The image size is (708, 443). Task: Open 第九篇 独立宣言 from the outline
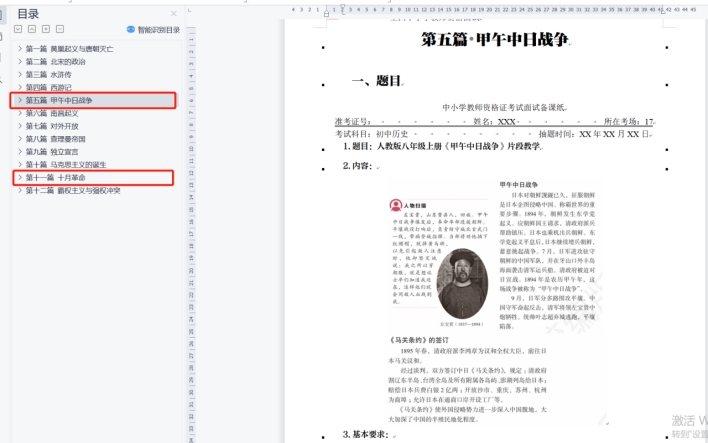point(52,152)
